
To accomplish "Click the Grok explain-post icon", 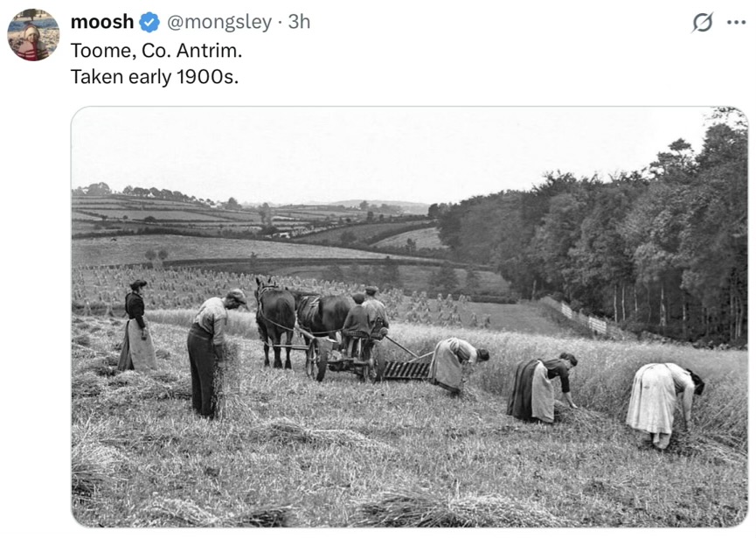I will (x=702, y=22).
